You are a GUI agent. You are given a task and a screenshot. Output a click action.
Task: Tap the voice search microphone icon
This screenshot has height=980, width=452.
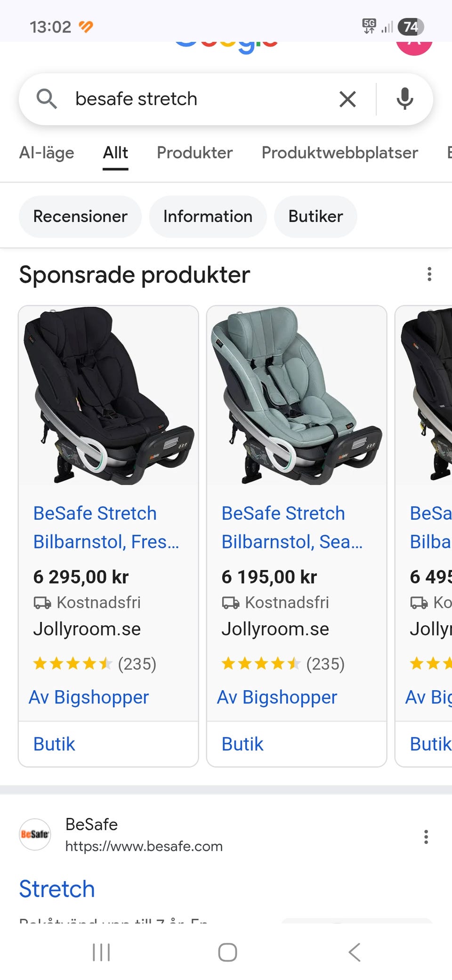pos(404,99)
